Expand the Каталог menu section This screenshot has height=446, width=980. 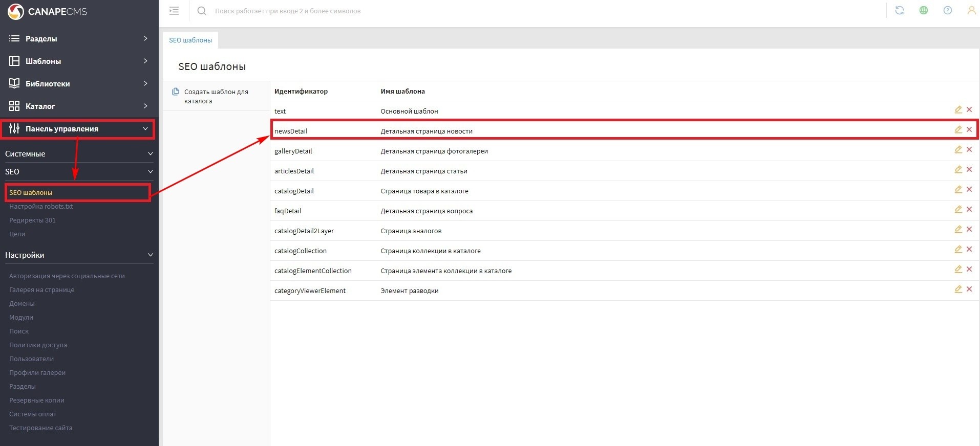78,106
